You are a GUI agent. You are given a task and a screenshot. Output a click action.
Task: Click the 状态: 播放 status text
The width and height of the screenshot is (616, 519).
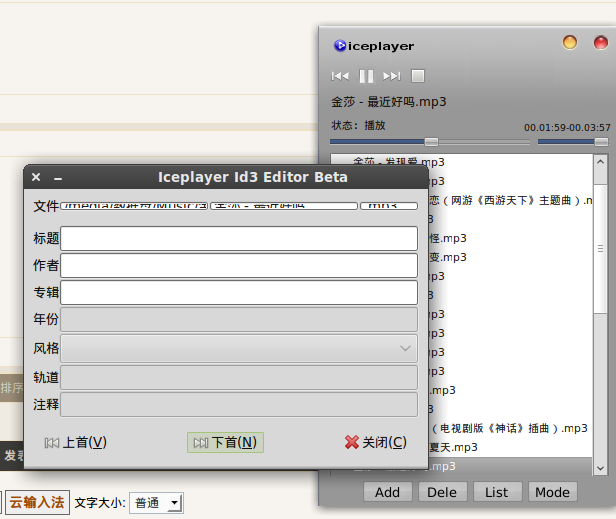pos(358,125)
